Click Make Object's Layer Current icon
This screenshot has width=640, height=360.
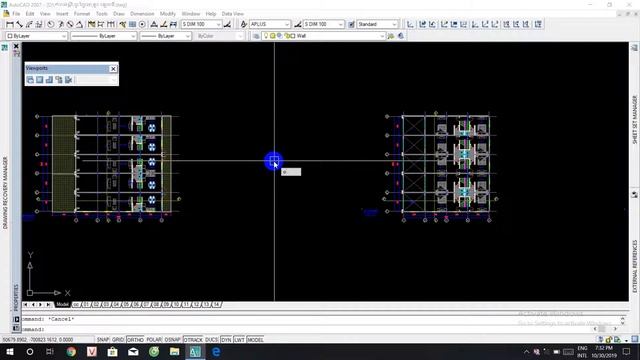click(391, 36)
